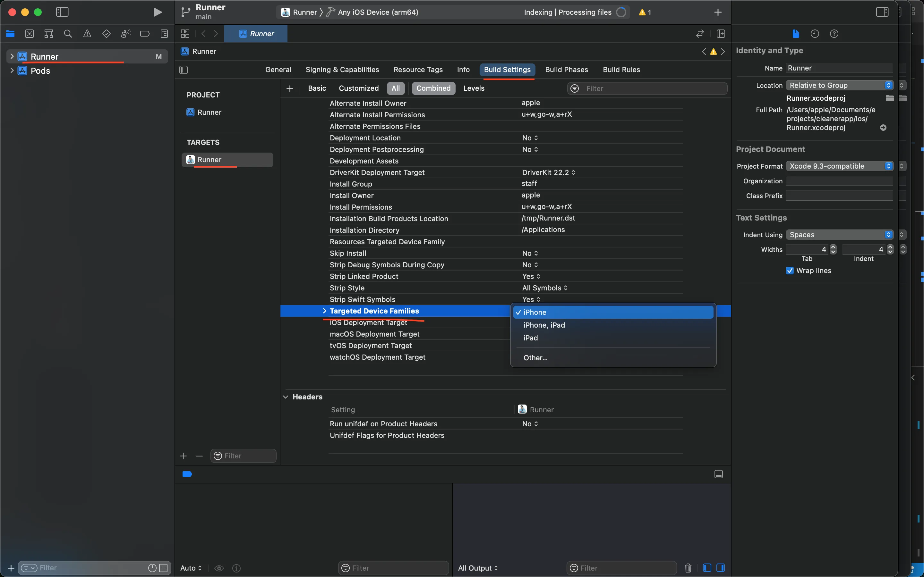Toggle the inspectors panel button
The image size is (924, 577).
click(882, 12)
